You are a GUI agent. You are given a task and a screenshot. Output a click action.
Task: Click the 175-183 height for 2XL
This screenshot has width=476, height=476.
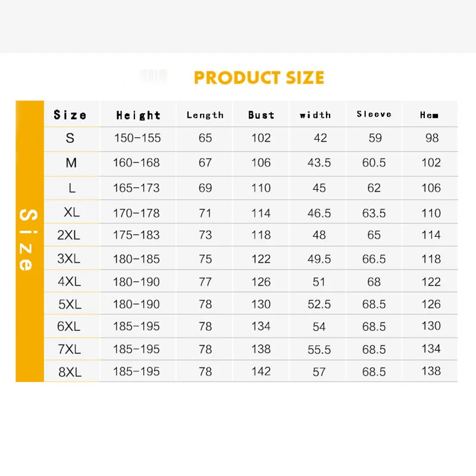(136, 234)
